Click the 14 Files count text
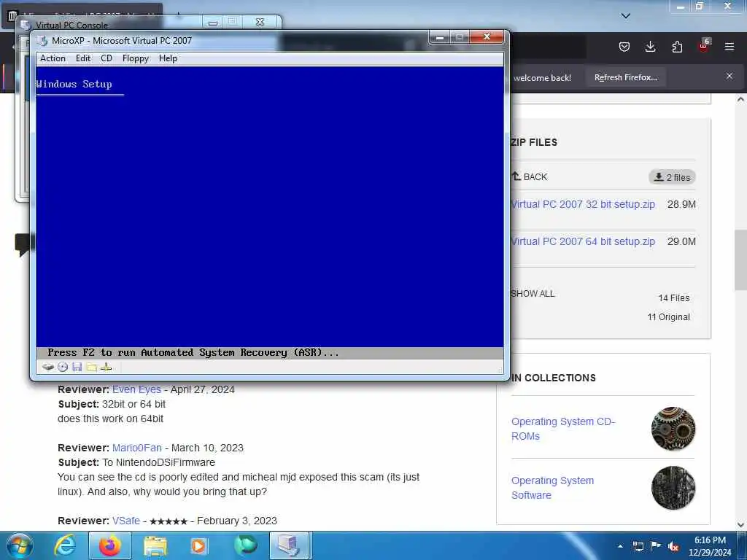The height and width of the screenshot is (560, 747). [673, 298]
